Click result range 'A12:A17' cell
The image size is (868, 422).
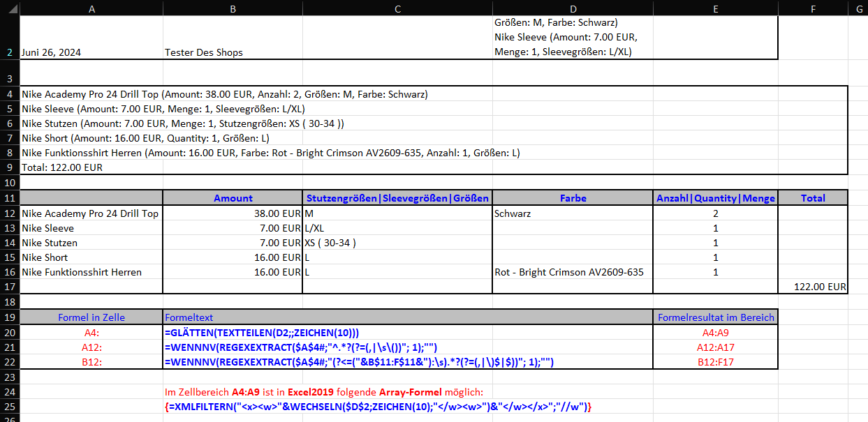[x=716, y=347]
